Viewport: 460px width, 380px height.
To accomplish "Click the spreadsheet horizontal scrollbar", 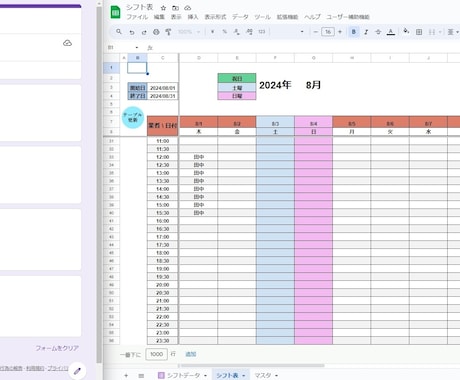I will (x=252, y=365).
